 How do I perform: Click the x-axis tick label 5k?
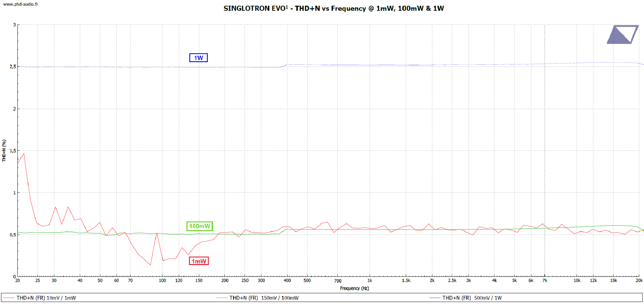click(515, 281)
